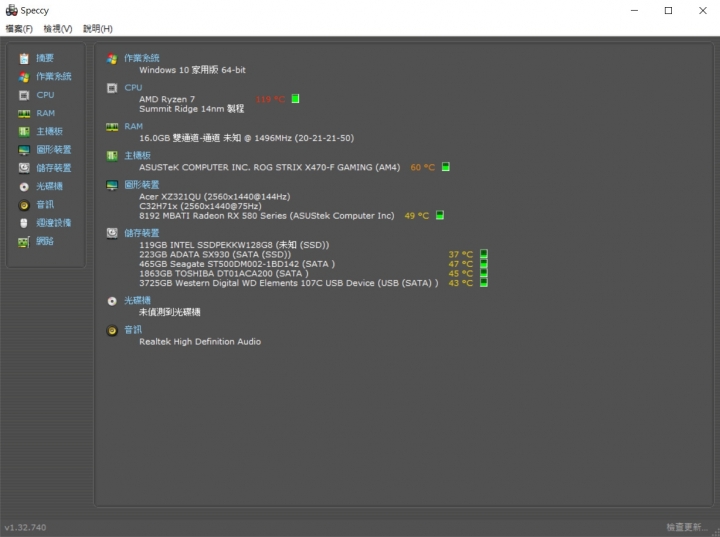720x537 pixels.
Task: Select RAM label in the sidebar
Action: (x=46, y=113)
